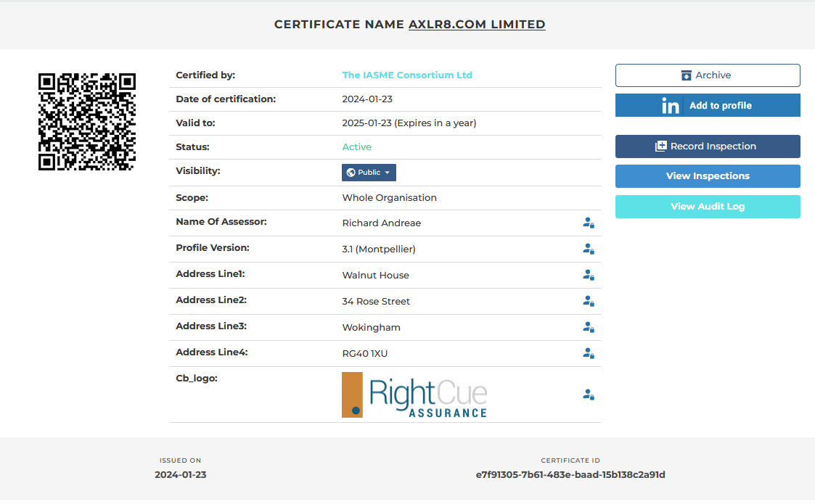Click the Richard Andreae assessor name
Viewport: 815px width, 504px height.
tap(382, 223)
